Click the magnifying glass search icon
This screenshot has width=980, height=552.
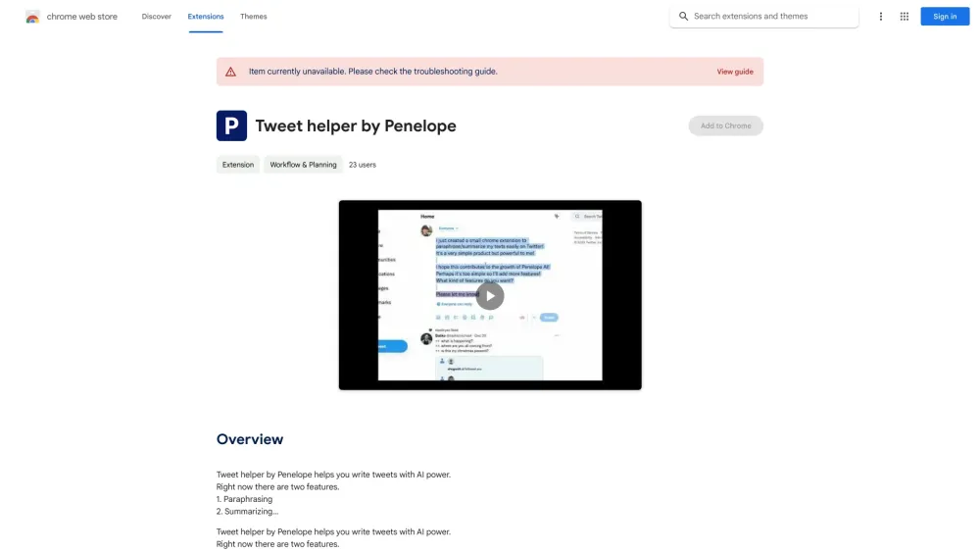684,17
